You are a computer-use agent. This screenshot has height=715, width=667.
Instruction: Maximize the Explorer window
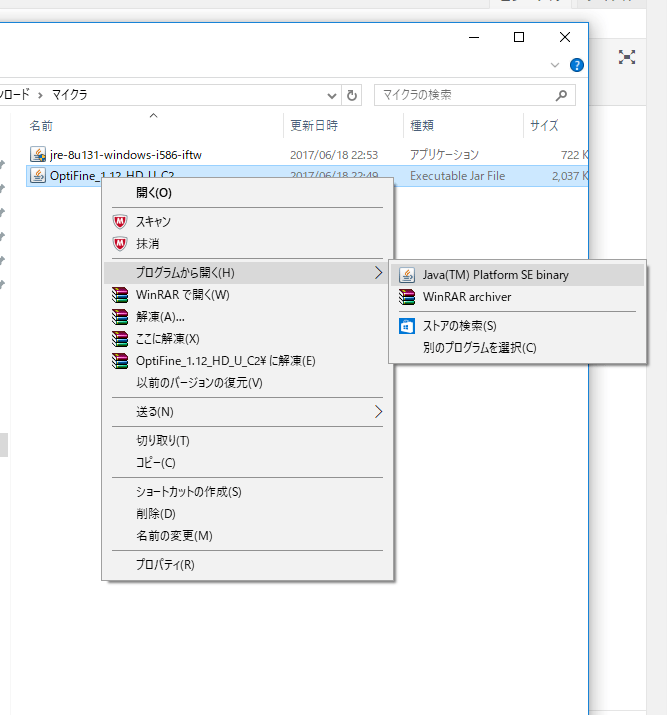point(519,37)
